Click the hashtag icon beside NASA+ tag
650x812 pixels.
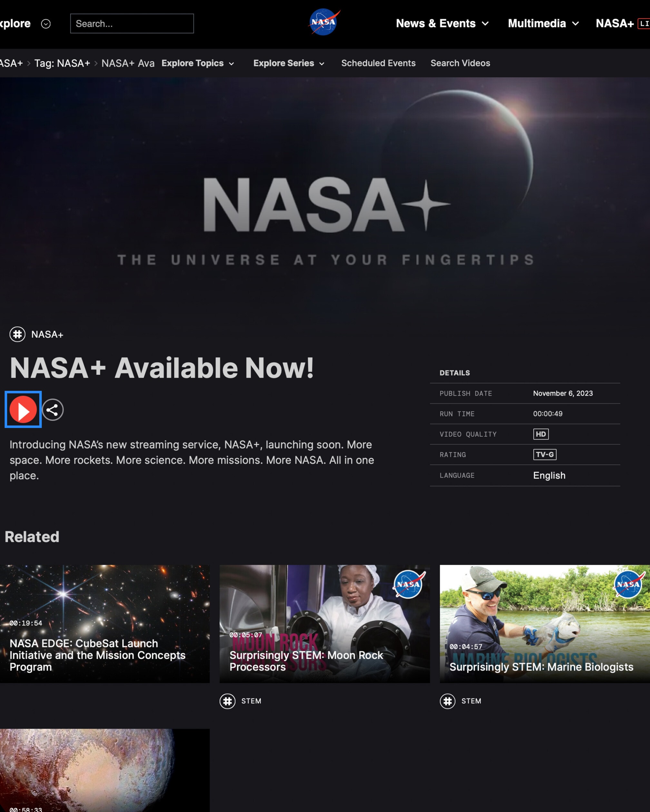tap(17, 334)
